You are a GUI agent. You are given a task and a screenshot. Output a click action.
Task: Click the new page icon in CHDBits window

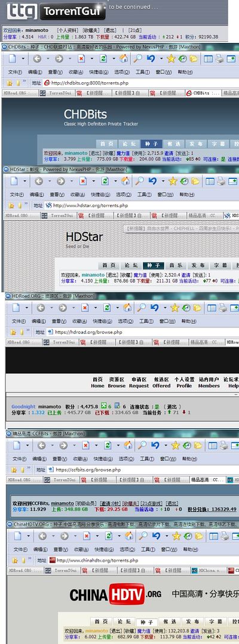coord(13,58)
